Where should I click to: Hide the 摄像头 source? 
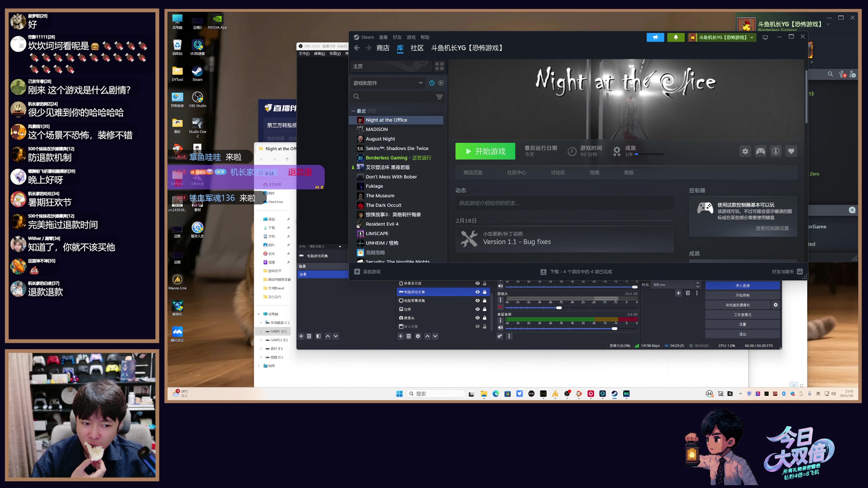pyautogui.click(x=477, y=318)
